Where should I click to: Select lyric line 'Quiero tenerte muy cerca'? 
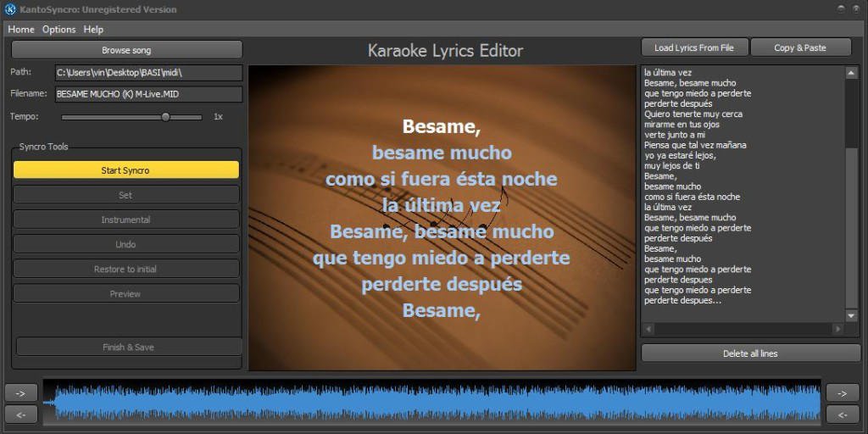(693, 114)
